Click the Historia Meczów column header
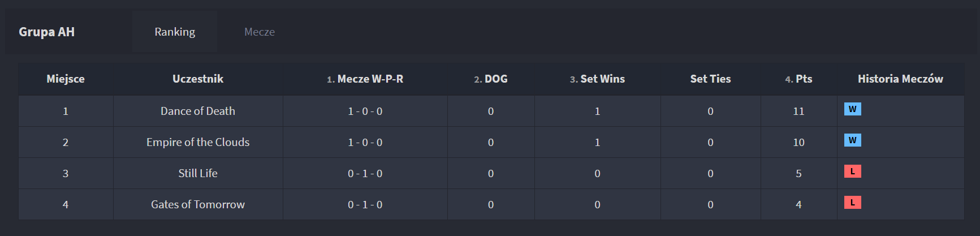 click(900, 79)
